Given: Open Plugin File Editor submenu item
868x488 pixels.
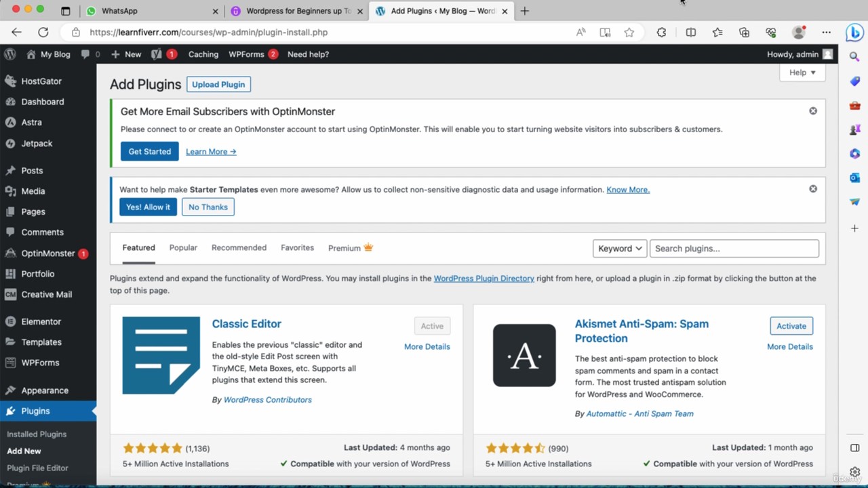Looking at the screenshot, I should coord(37,468).
